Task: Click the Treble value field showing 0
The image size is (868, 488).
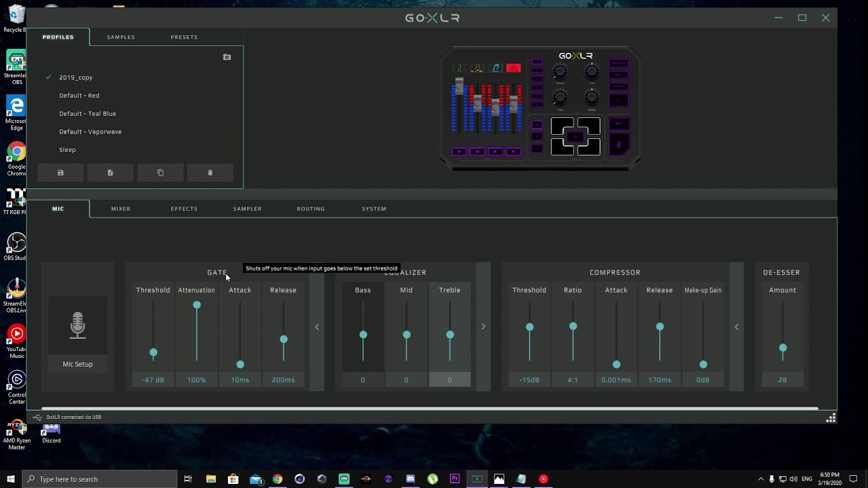Action: [450, 380]
